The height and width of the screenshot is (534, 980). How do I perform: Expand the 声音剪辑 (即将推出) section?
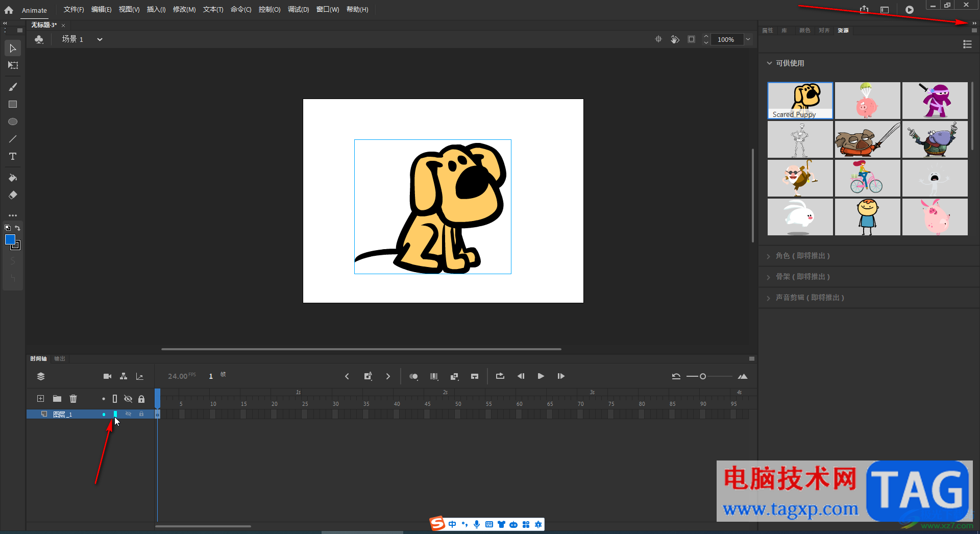[x=769, y=298]
